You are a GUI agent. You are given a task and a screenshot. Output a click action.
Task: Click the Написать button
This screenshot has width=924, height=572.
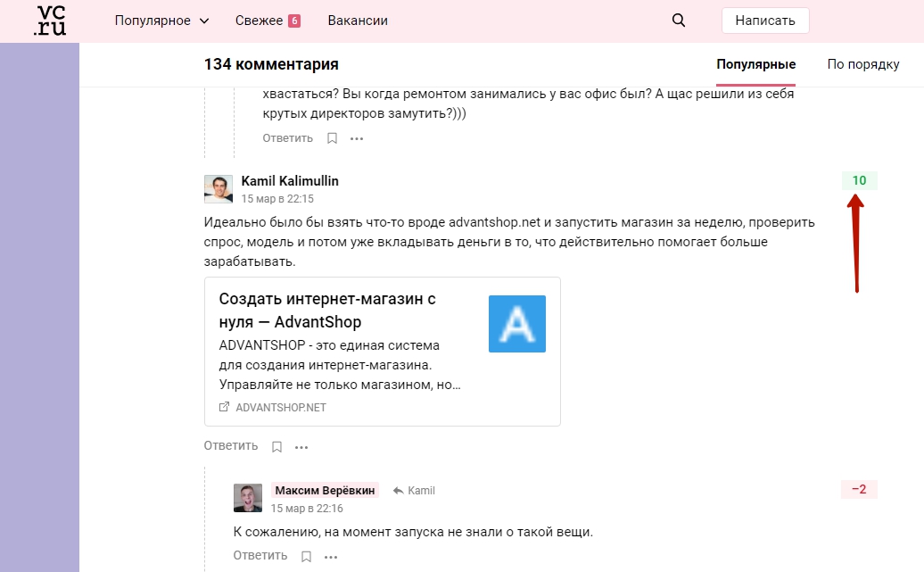(x=765, y=21)
